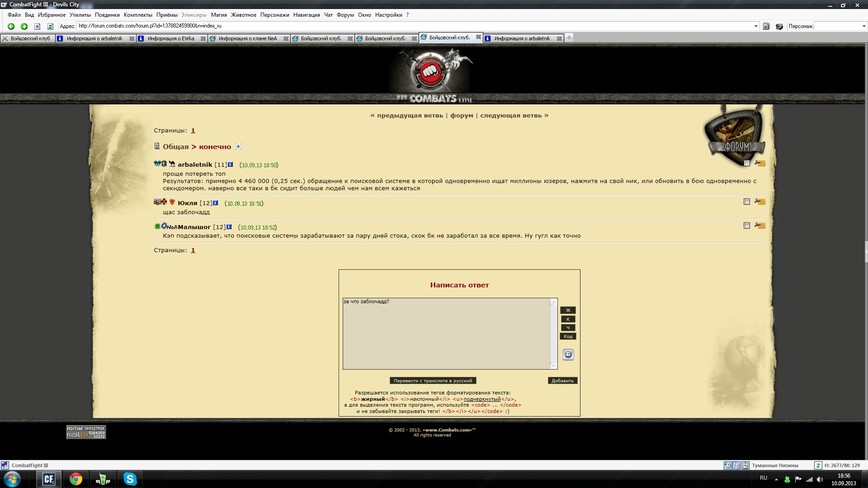Refresh page with green arrows toolbar icon

pyautogui.click(x=50, y=27)
